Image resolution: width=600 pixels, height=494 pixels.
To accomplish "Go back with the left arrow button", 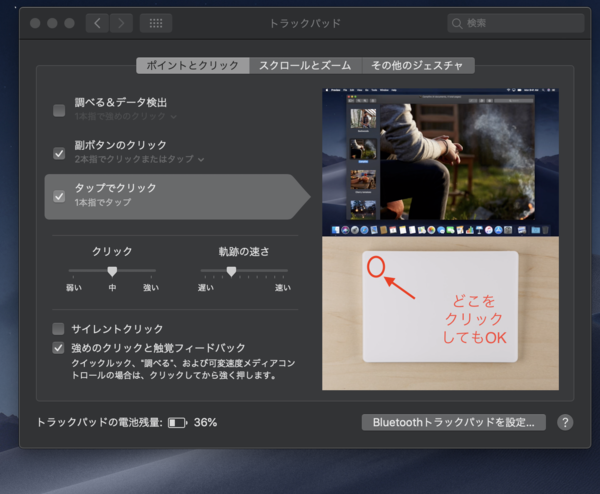I will pos(97,22).
